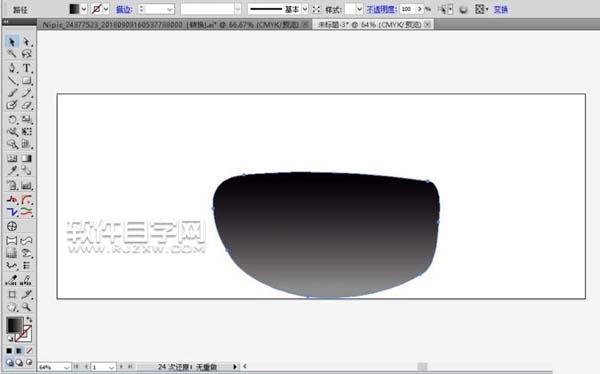The height and width of the screenshot is (374, 600).
Task: Click the Transform link in control bar
Action: click(x=501, y=9)
